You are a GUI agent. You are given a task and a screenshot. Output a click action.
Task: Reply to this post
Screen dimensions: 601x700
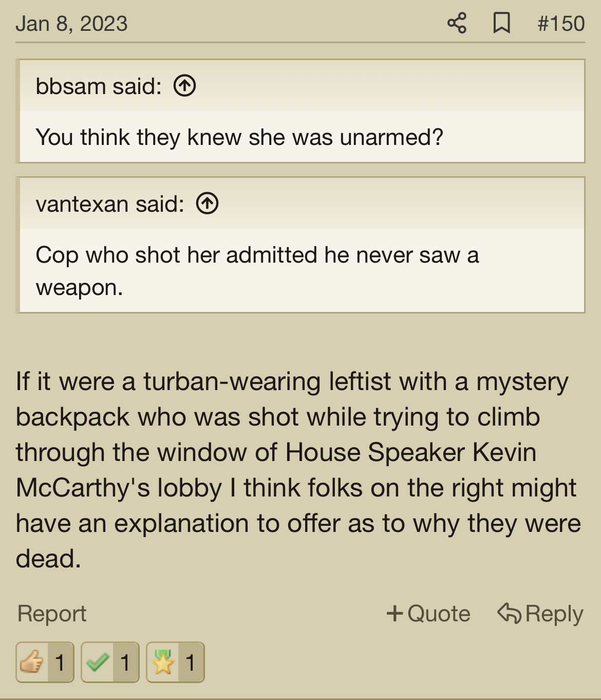[x=540, y=613]
